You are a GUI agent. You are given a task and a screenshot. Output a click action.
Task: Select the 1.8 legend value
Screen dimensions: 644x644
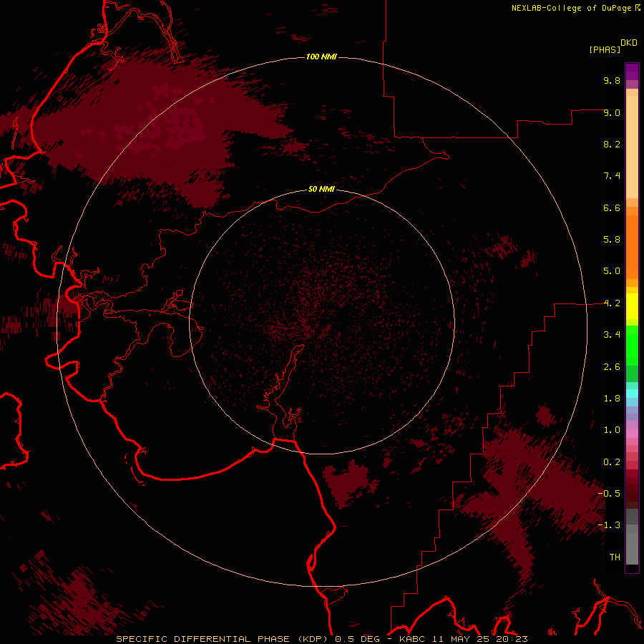(612, 399)
